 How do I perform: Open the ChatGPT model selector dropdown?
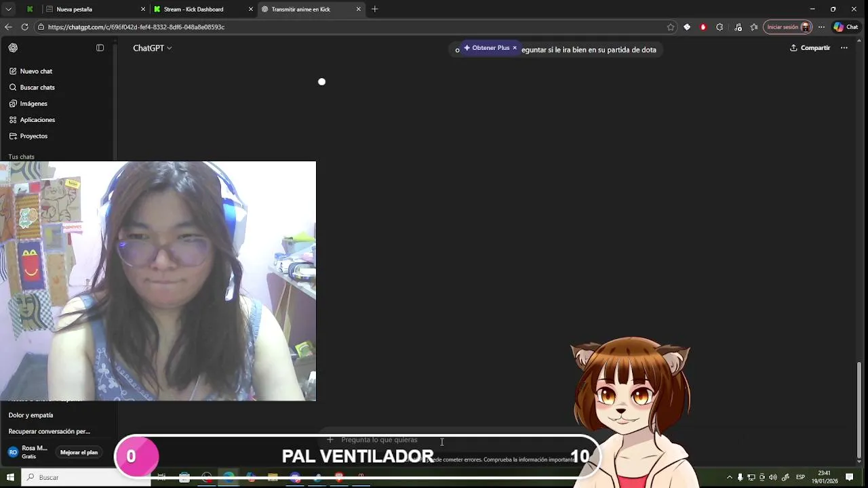point(152,48)
